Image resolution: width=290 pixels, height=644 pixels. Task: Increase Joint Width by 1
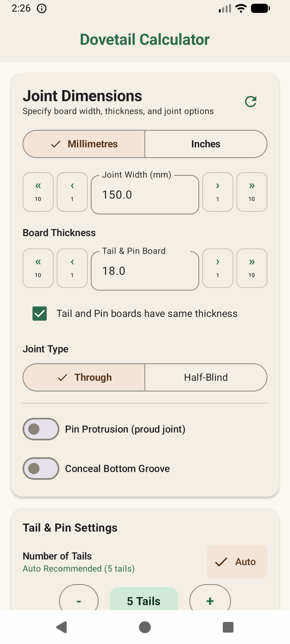pos(218,192)
